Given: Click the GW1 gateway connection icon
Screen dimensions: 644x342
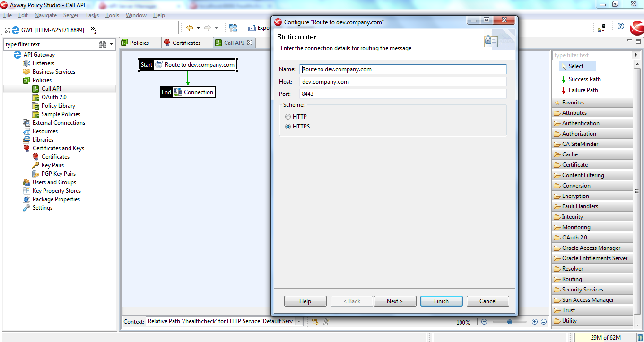Looking at the screenshot, I should (x=15, y=30).
